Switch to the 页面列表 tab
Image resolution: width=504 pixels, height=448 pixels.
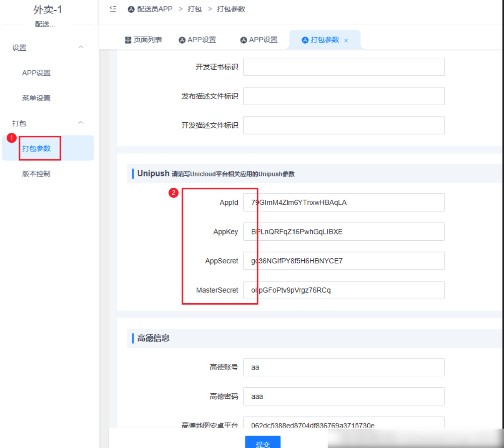click(148, 39)
